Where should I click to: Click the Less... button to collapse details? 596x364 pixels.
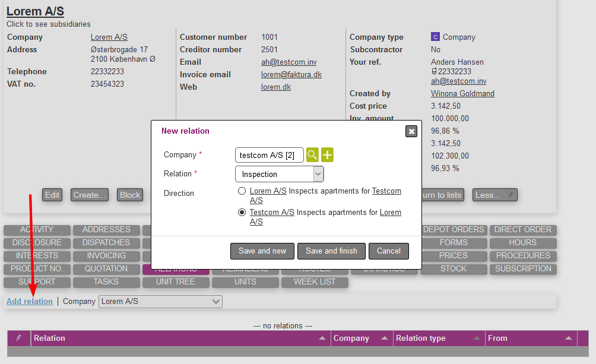point(494,195)
